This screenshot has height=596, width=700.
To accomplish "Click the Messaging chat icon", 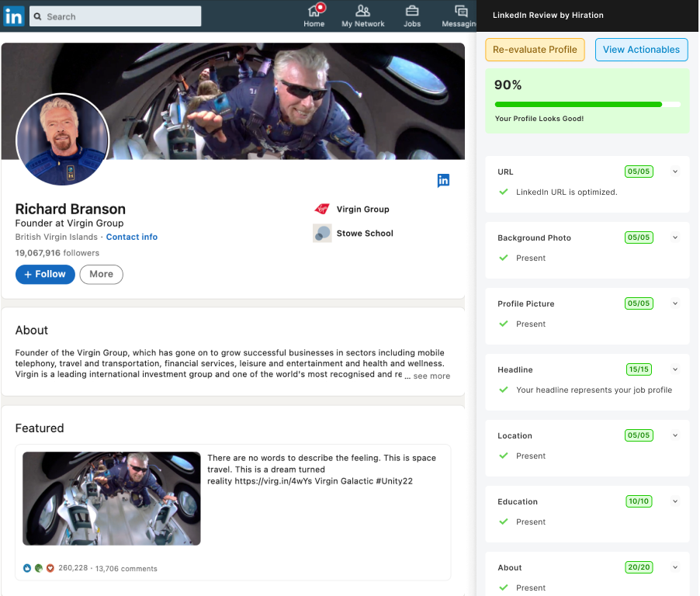I will (461, 10).
